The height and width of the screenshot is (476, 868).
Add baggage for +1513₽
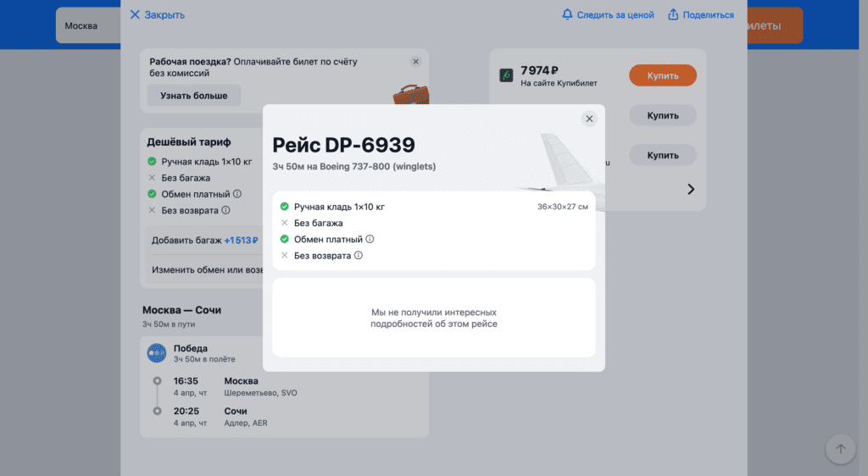pyautogui.click(x=205, y=240)
